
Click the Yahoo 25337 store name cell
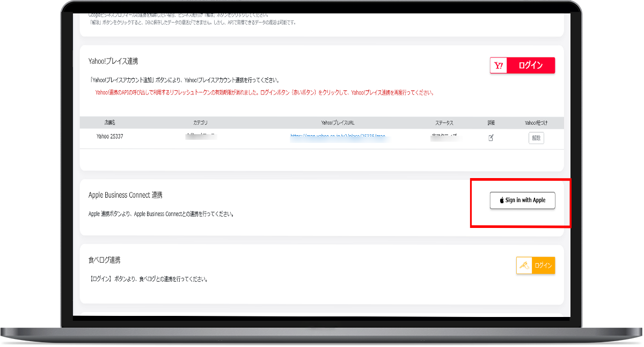(x=110, y=138)
